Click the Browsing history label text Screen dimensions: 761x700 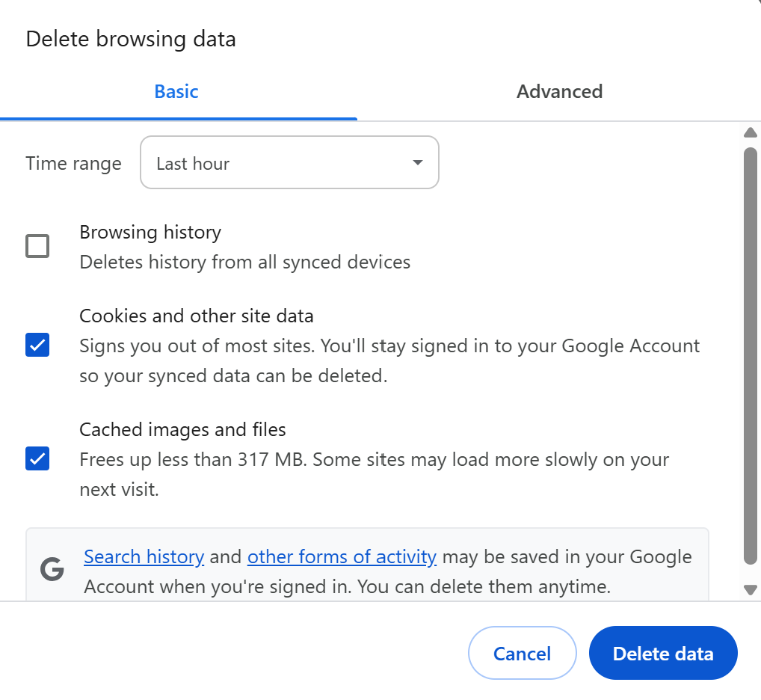pos(150,233)
